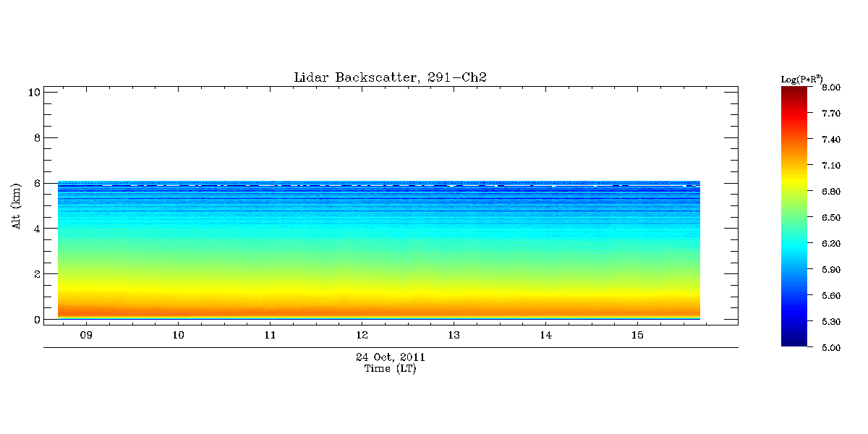
Task: Click the colorbar value '5.90'
Action: click(830, 270)
